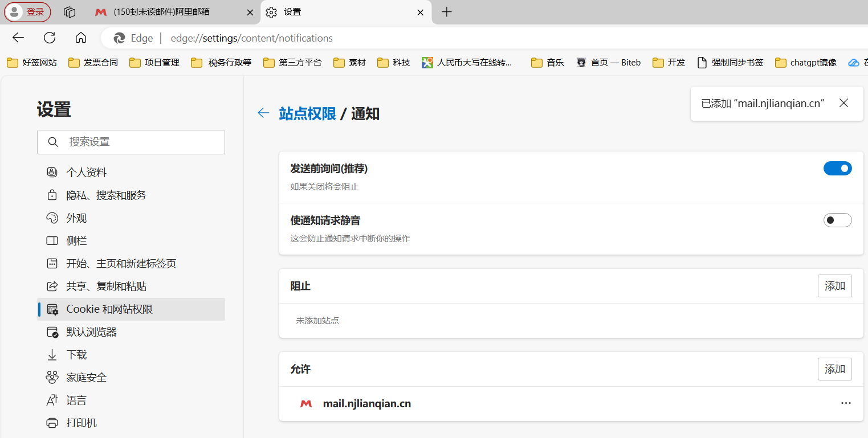
Task: Enable 使通知请求静音 toggle
Action: pyautogui.click(x=837, y=220)
